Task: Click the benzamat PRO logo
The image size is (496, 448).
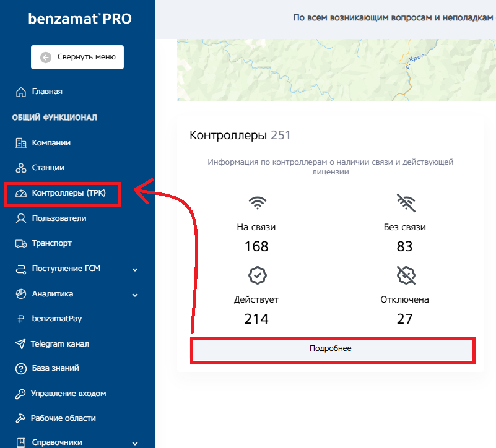Action: [x=80, y=19]
